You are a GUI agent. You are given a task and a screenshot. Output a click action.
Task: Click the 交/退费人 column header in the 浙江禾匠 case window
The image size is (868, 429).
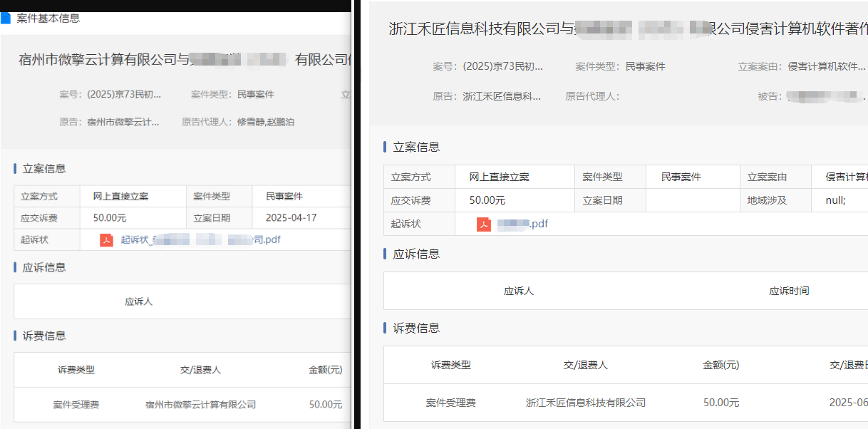tap(586, 365)
